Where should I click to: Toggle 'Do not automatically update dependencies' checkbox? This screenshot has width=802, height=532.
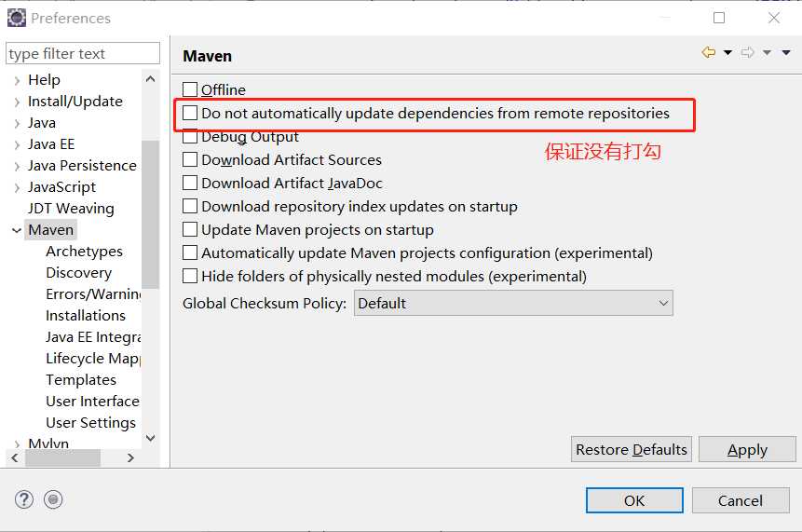click(x=190, y=114)
